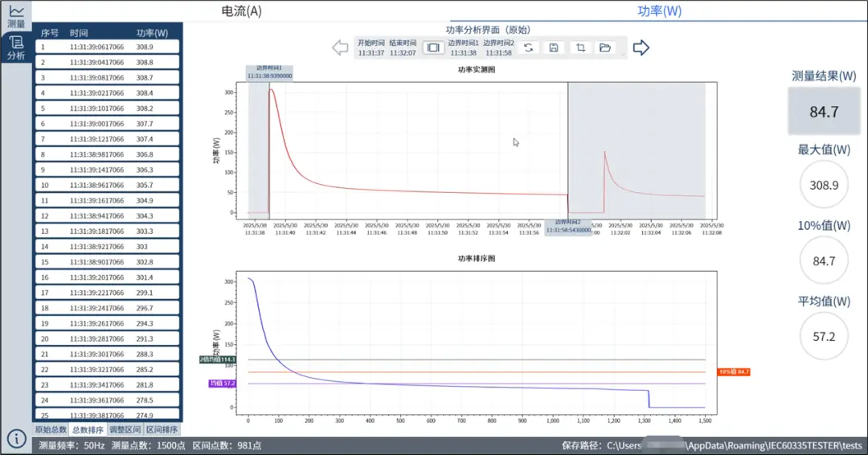Select table row 8 with power 306.8
868x455 pixels.
108,154
